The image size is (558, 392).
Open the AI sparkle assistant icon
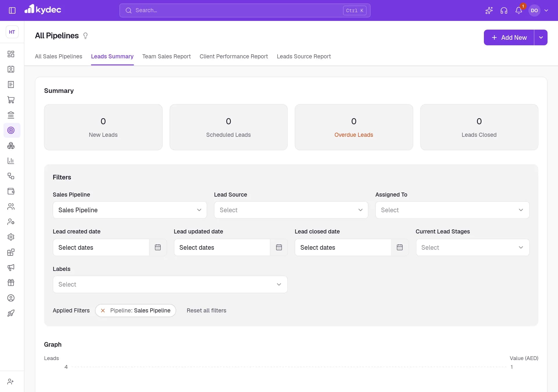click(x=489, y=10)
